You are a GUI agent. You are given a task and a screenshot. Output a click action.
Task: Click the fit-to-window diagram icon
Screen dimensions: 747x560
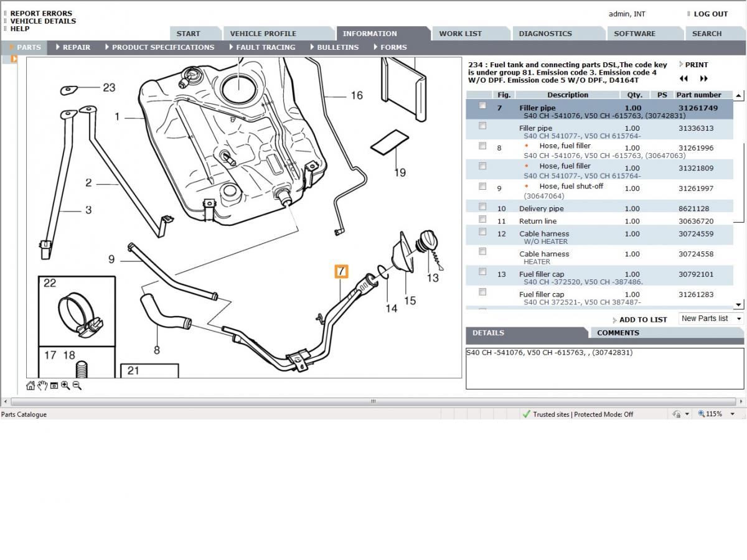point(54,386)
